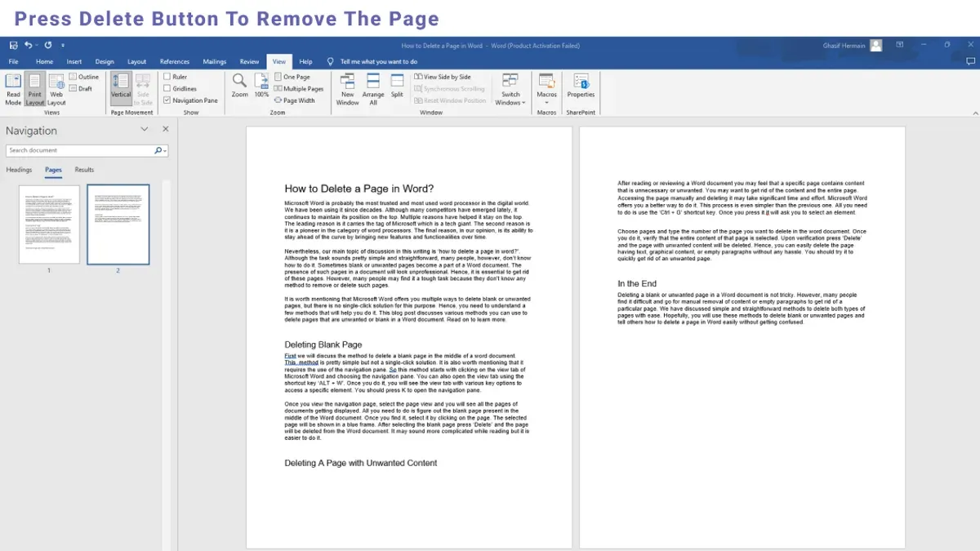Select Print Layout view
Screen dimensions: 980x551
tap(34, 89)
